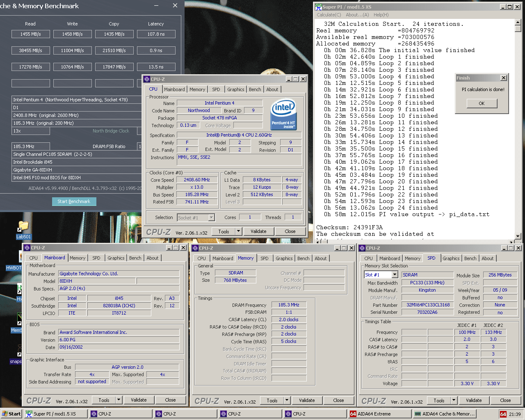Click the Southbridge value 82801BA (ICH2)

pyautogui.click(x=119, y=306)
